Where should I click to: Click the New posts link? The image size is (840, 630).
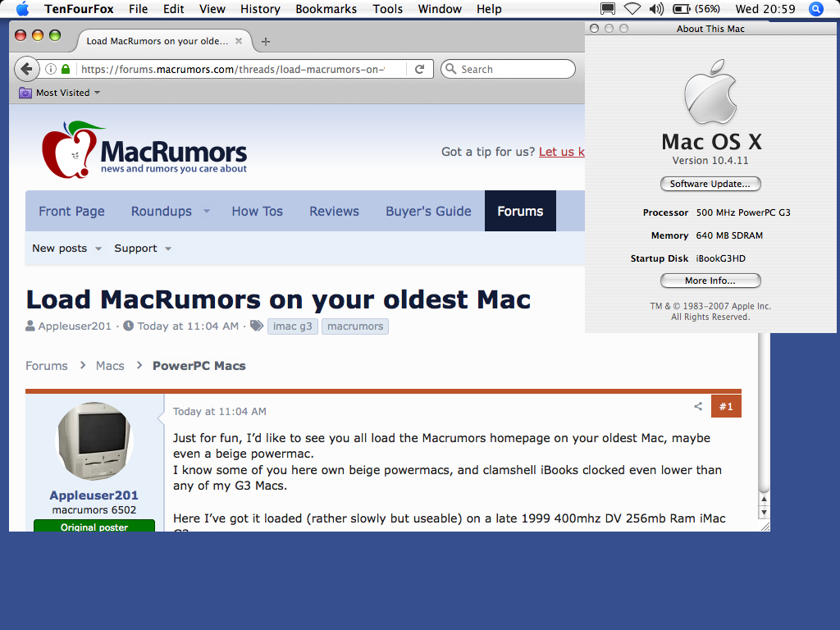(59, 249)
